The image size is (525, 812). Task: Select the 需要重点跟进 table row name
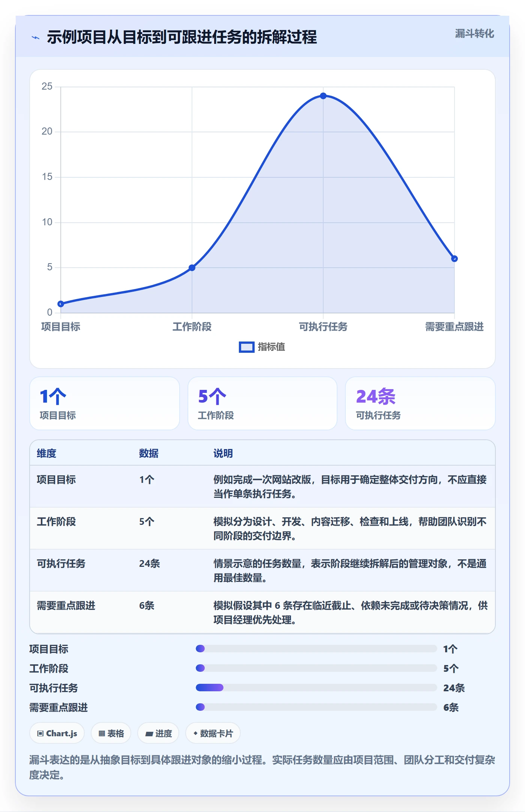coord(66,606)
